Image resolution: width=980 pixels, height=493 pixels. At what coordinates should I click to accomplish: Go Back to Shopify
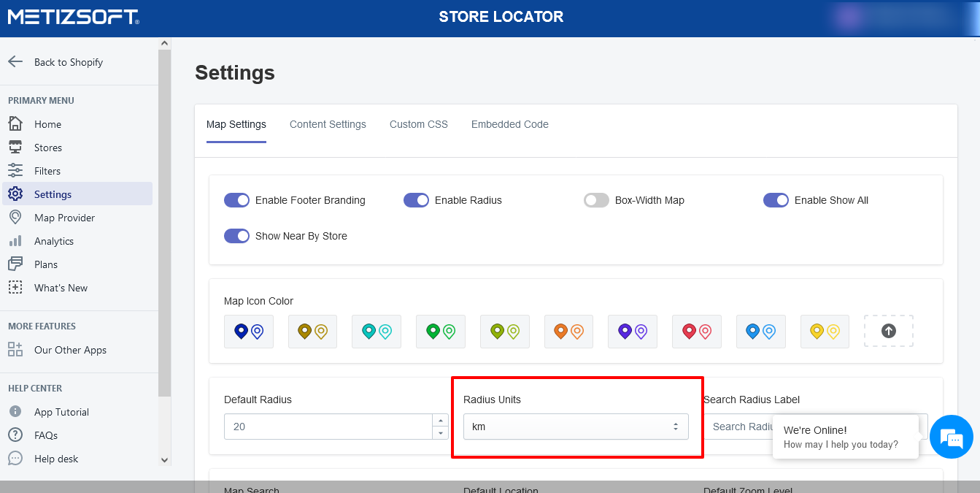click(x=68, y=62)
